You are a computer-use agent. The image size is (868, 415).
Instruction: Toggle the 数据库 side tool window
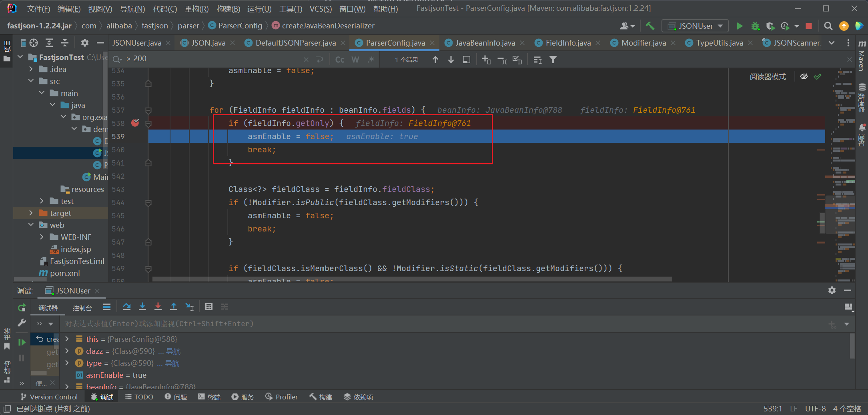[x=862, y=98]
